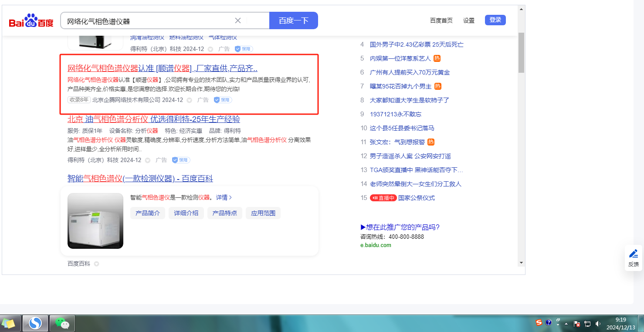Screen dimensions: 644x332
Task: Expand the dropdown arrow beside 百度百科 source
Action: pos(97,264)
